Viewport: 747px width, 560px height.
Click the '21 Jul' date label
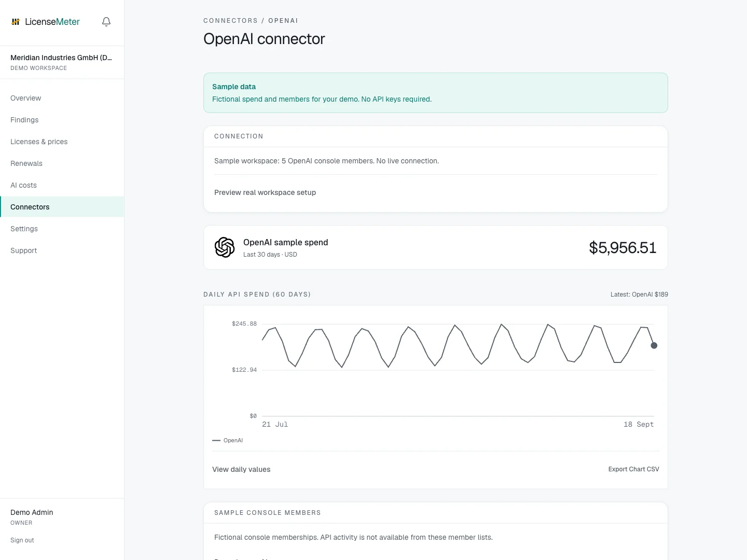point(275,424)
